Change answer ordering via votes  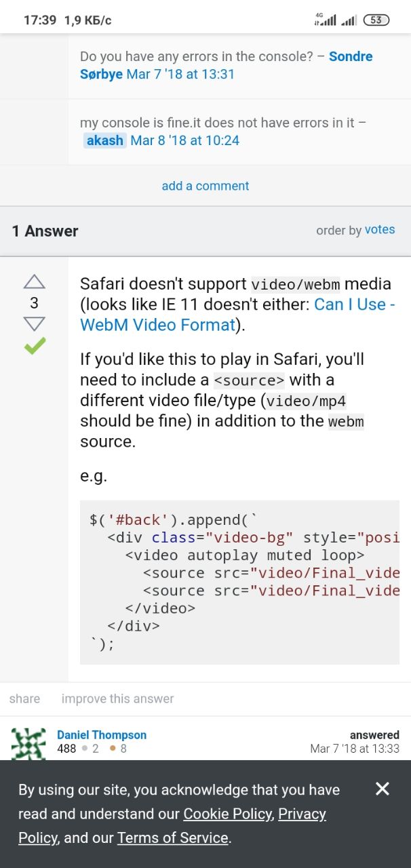[x=380, y=230]
